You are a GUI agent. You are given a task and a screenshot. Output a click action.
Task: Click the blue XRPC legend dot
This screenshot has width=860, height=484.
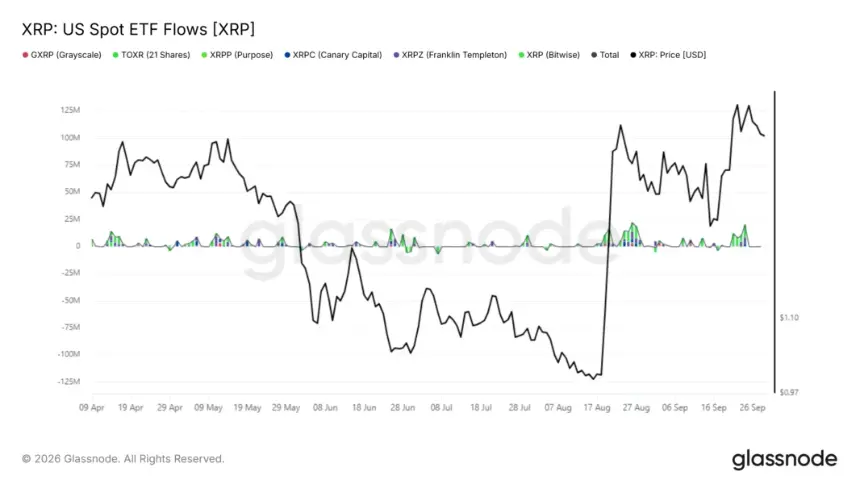pos(287,55)
